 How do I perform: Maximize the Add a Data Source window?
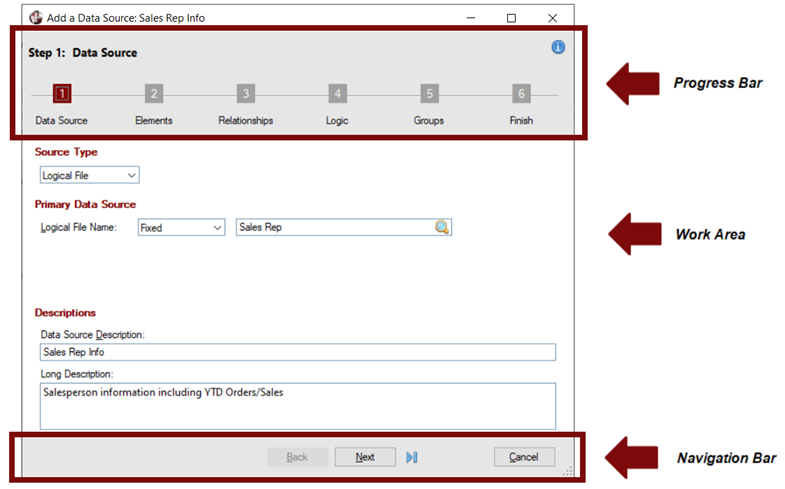point(511,18)
